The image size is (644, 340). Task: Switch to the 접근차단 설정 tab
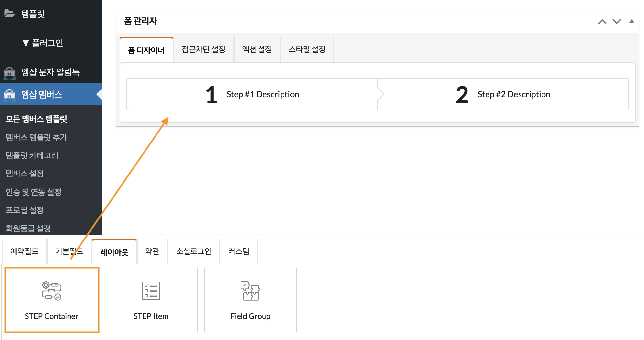point(203,49)
